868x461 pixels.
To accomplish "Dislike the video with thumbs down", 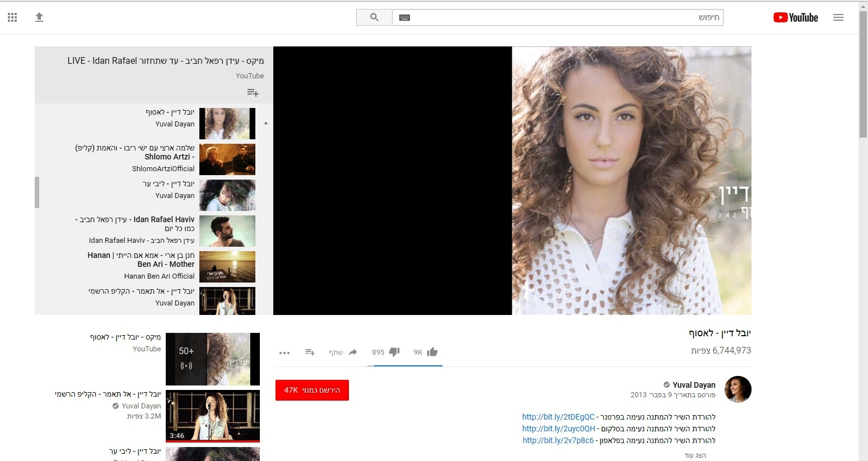I will (x=394, y=352).
